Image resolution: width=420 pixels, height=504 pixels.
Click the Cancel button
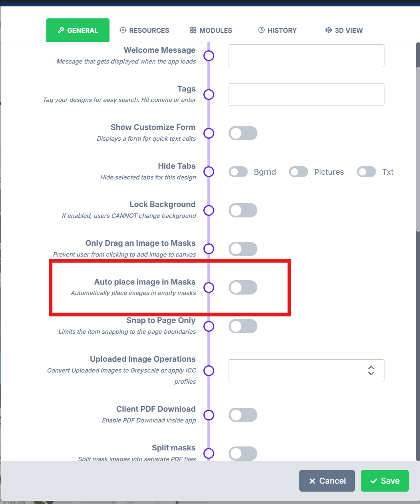click(x=327, y=481)
